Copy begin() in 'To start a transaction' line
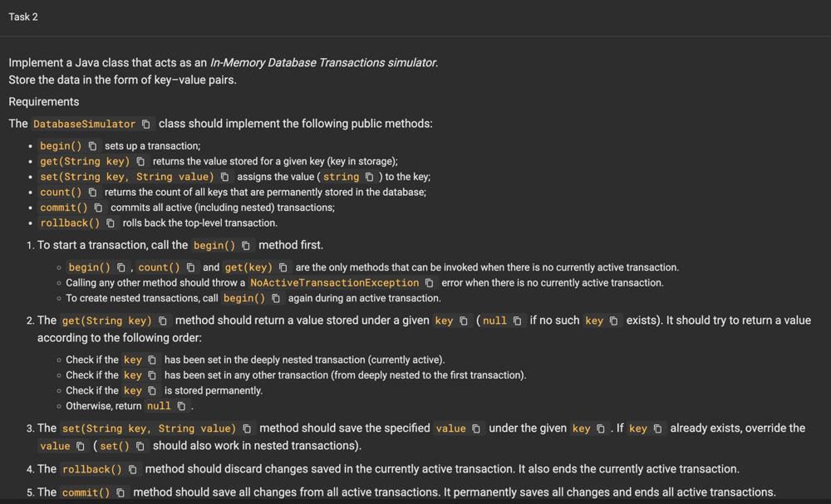This screenshot has width=831, height=504. click(246, 246)
